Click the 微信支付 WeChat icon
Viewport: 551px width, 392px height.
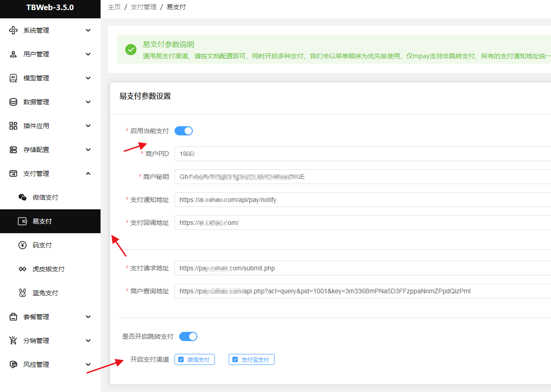(x=22, y=197)
